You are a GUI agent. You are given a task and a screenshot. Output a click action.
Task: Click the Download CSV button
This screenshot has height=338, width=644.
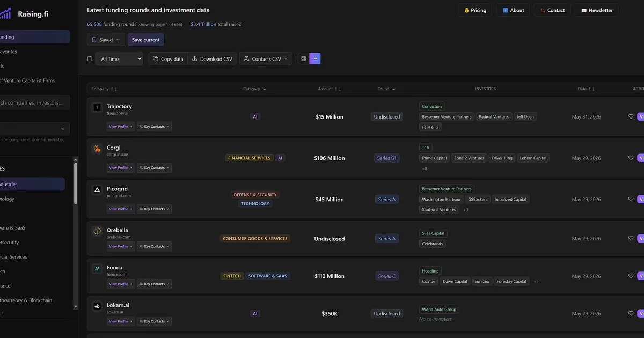(x=212, y=59)
